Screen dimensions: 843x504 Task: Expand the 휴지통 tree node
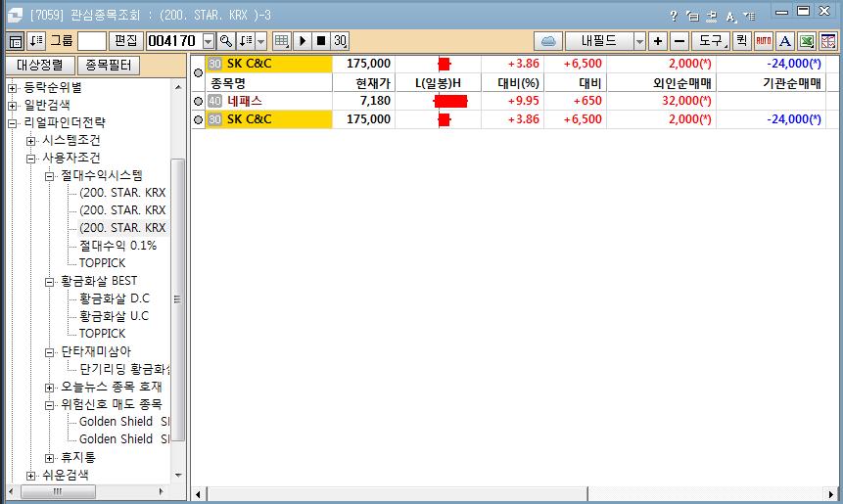[49, 458]
